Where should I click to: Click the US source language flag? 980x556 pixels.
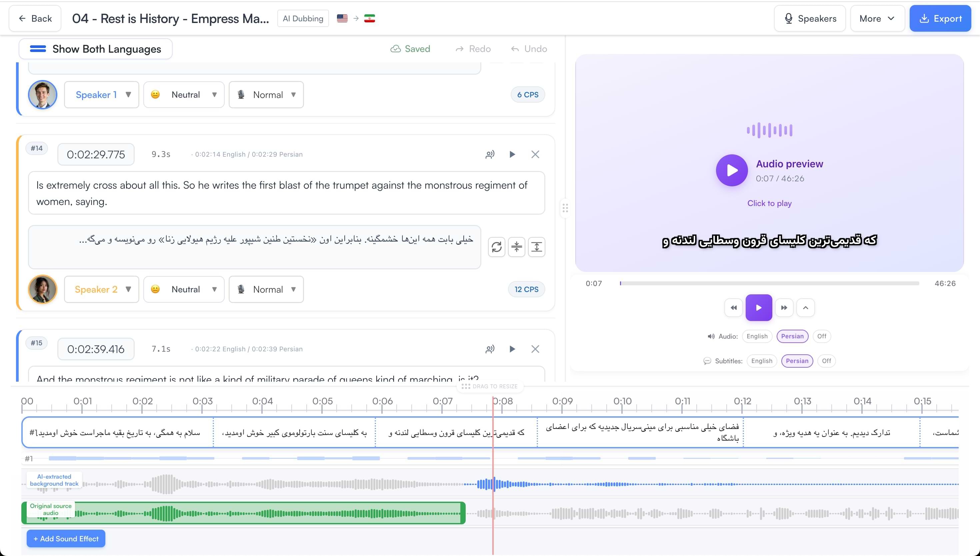[342, 18]
